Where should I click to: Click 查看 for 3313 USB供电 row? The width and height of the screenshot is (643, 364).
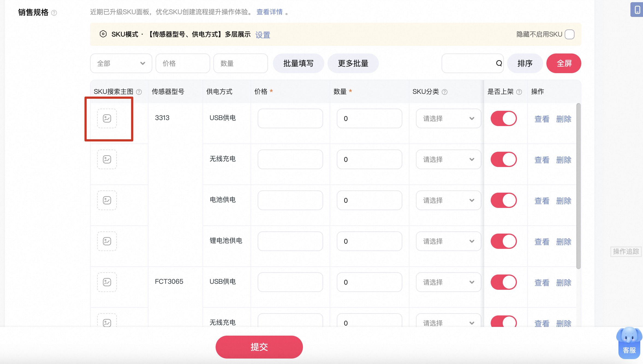(542, 119)
